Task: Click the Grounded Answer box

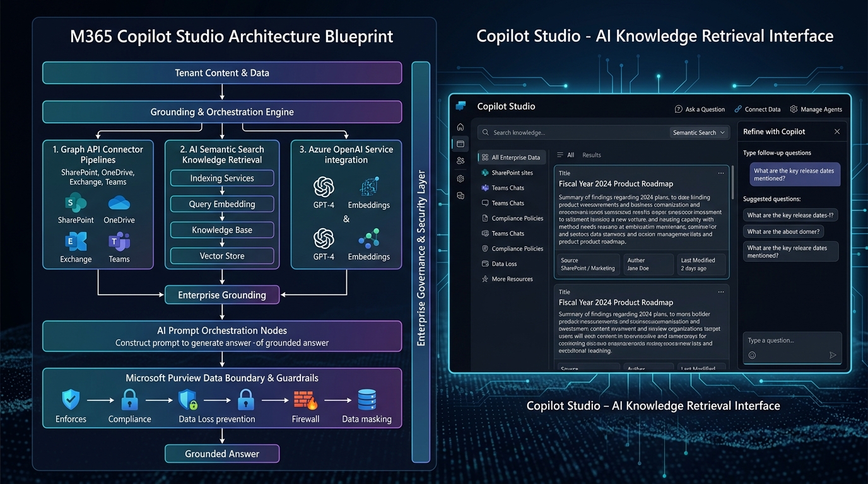Action: (x=222, y=454)
